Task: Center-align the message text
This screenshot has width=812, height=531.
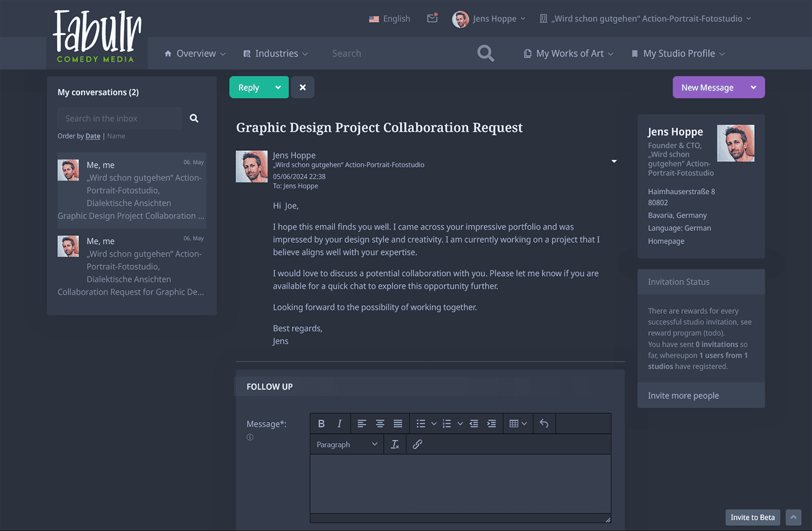Action: pos(380,424)
